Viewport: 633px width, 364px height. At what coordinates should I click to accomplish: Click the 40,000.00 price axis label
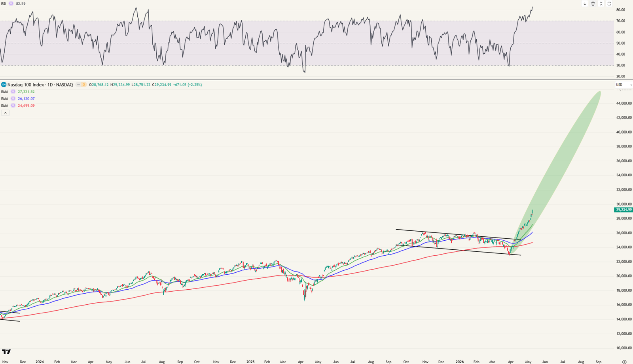pyautogui.click(x=624, y=132)
